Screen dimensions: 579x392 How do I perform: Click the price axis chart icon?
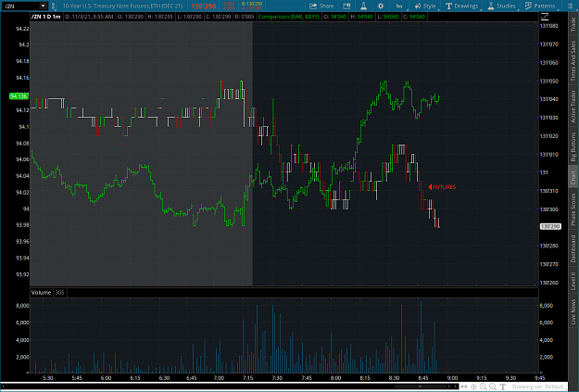pyautogui.click(x=545, y=17)
